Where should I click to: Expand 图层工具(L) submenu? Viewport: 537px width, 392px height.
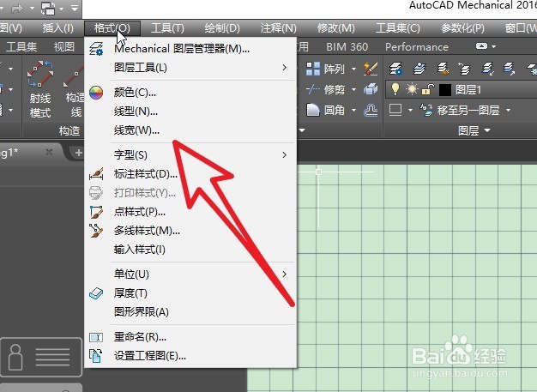click(190, 68)
